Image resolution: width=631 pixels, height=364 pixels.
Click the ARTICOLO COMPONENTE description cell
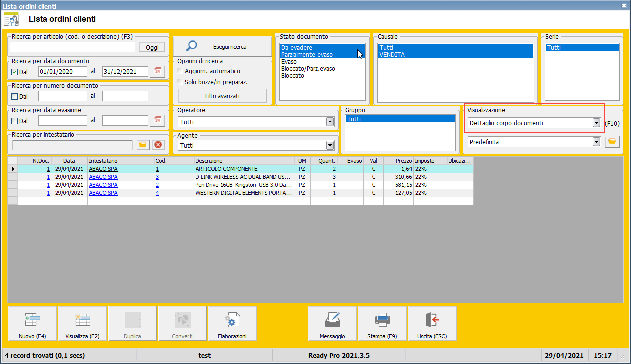point(244,169)
